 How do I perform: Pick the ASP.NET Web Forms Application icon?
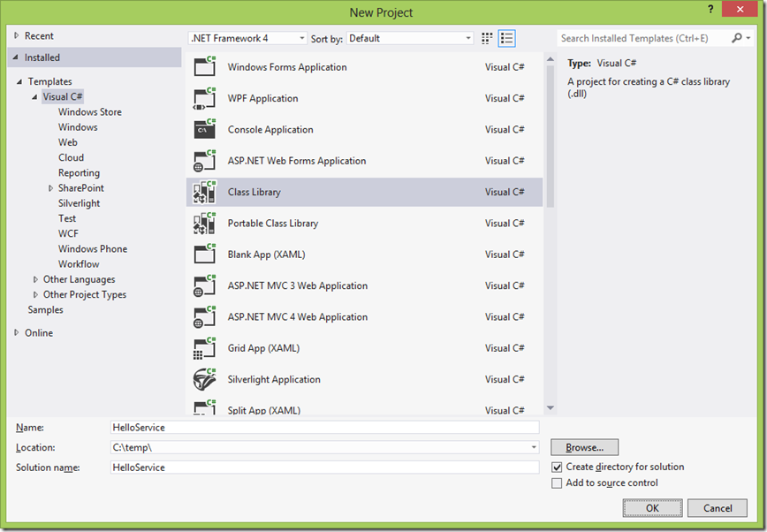tap(204, 161)
